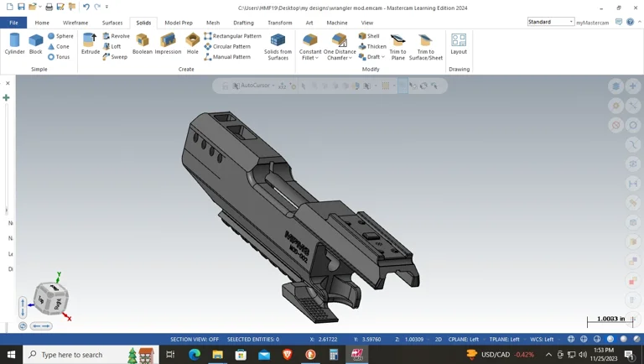644x364 pixels.
Task: Open the Standard configuration combo box
Action: tap(551, 22)
